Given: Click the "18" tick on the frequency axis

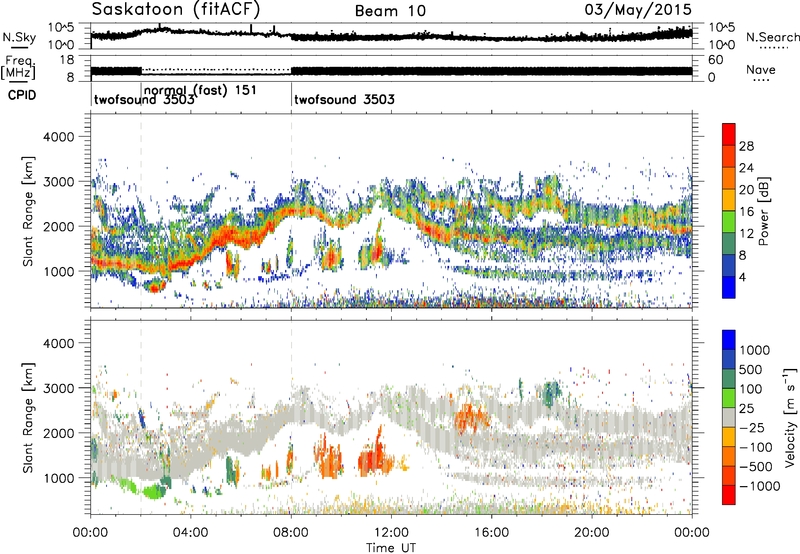Looking at the screenshot, I should click(67, 60).
